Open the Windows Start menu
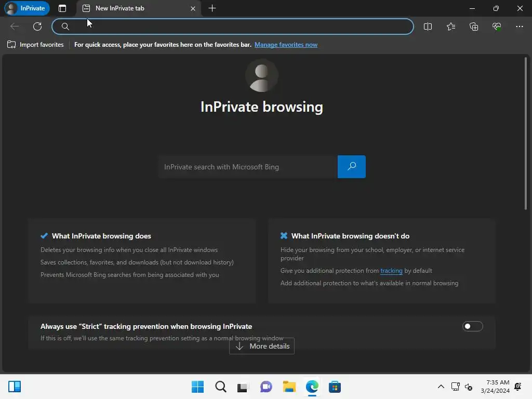 198,387
